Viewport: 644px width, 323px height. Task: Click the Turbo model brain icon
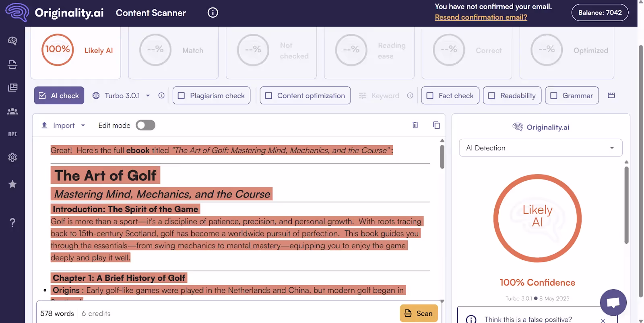tap(96, 96)
